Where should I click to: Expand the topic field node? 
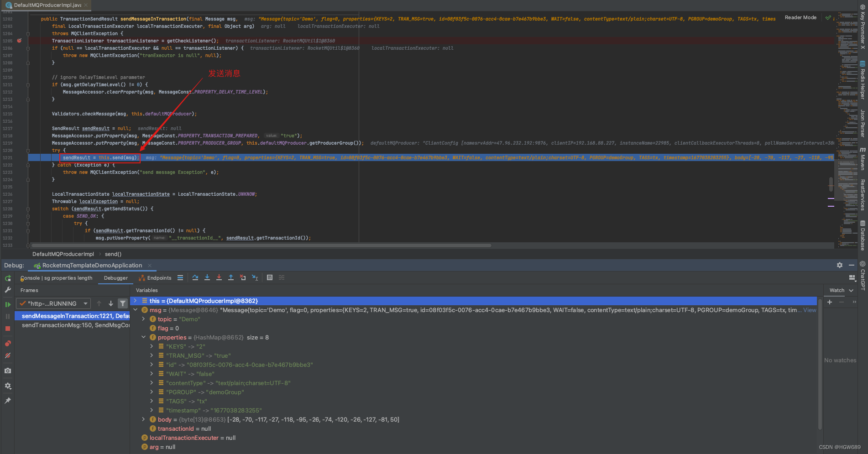(144, 319)
